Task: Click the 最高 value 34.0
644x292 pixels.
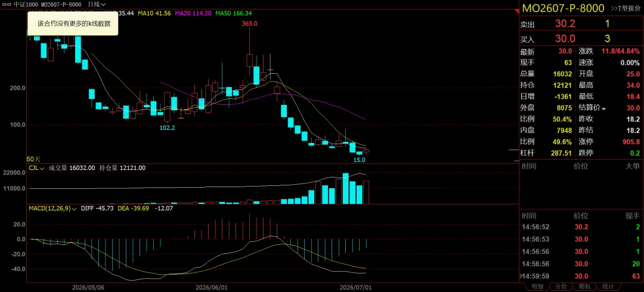Action: click(x=633, y=86)
